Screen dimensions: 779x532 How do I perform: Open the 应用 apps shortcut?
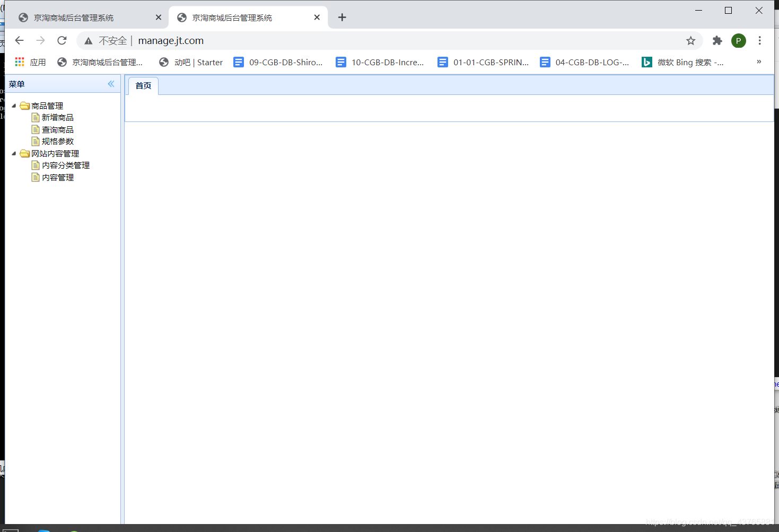click(x=30, y=62)
